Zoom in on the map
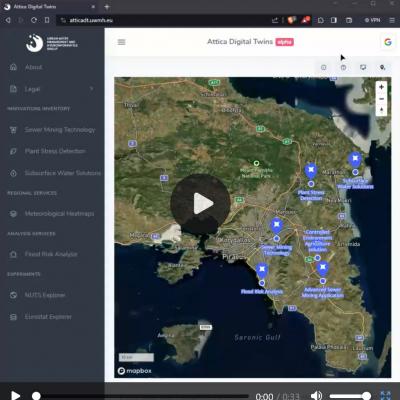 381,87
